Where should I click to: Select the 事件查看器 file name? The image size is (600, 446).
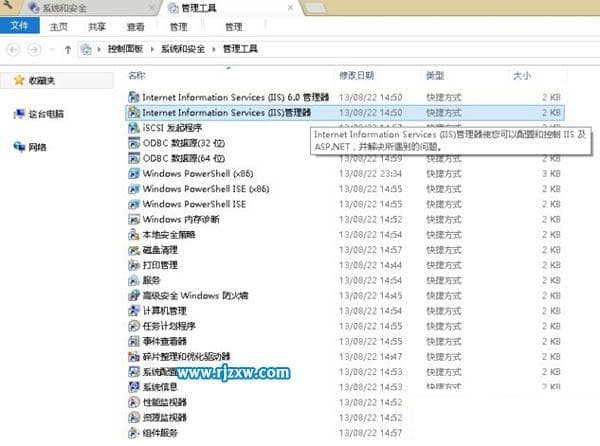click(x=165, y=341)
